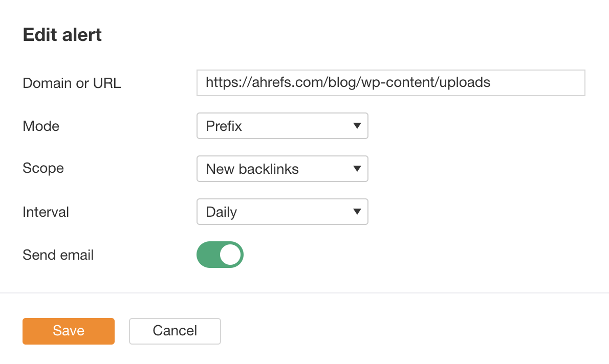
Task: Click the Save button
Action: point(68,331)
